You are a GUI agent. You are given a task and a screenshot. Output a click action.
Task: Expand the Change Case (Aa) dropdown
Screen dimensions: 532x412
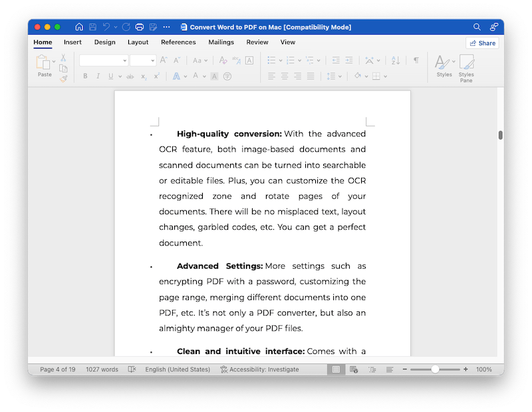(199, 61)
